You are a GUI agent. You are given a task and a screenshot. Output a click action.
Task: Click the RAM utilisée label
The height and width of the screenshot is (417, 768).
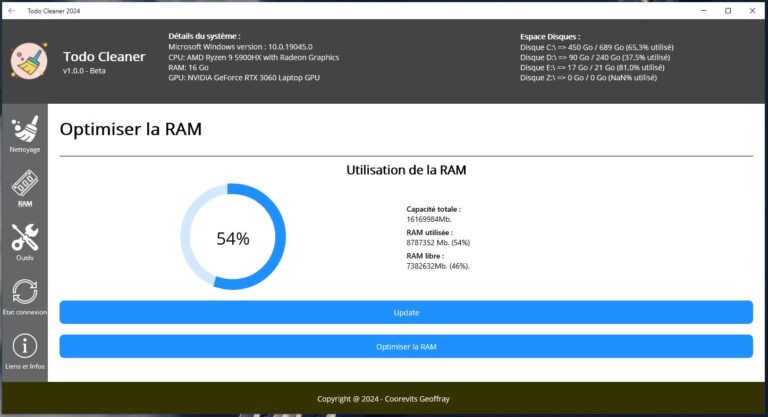tap(430, 233)
